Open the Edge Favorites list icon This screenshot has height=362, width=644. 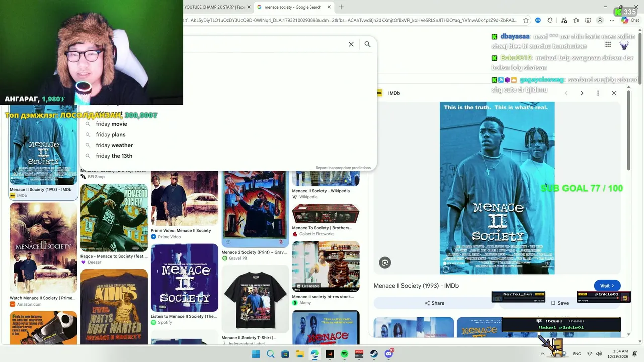(576, 20)
